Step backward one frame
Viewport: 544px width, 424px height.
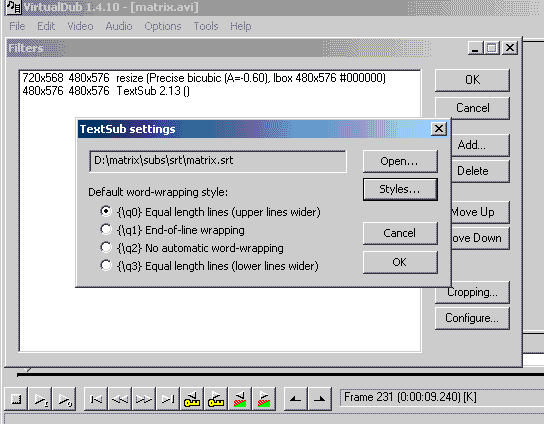(120, 399)
